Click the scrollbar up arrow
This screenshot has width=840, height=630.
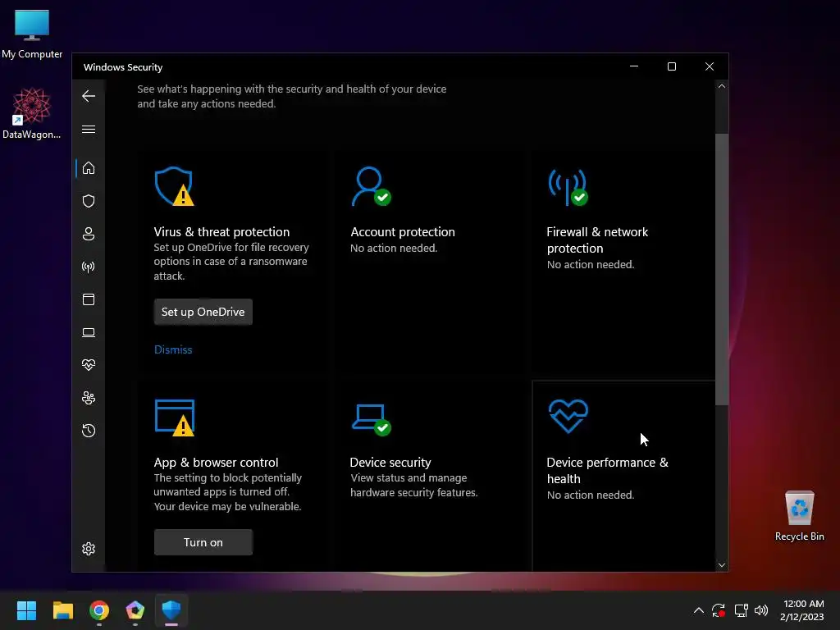click(x=722, y=86)
